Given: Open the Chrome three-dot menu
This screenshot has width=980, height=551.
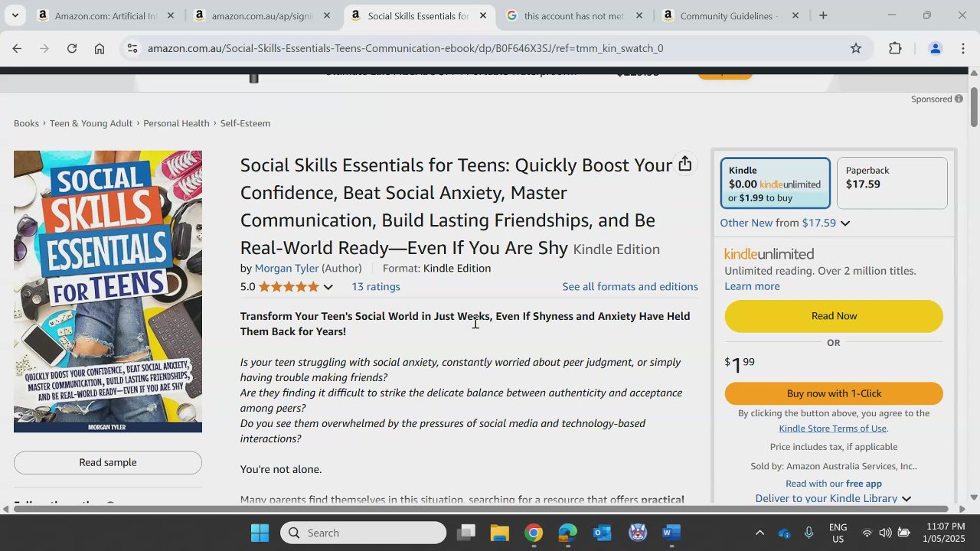Looking at the screenshot, I should [x=962, y=48].
